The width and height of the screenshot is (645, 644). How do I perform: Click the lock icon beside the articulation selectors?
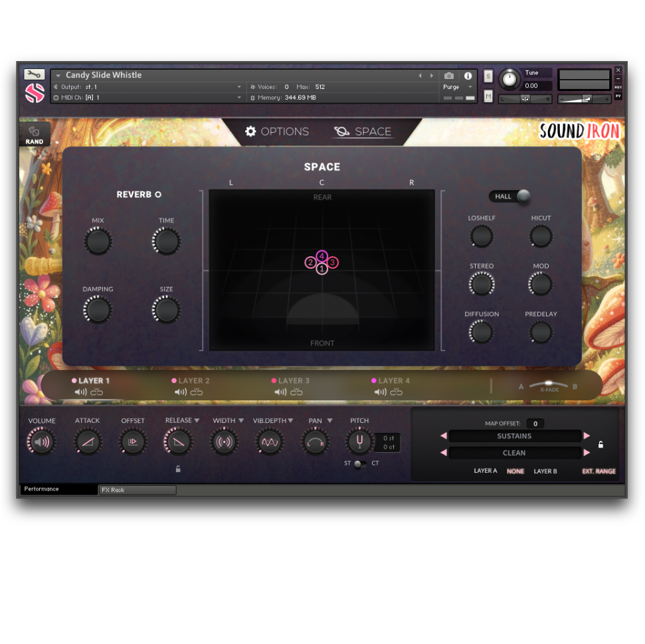tap(600, 444)
